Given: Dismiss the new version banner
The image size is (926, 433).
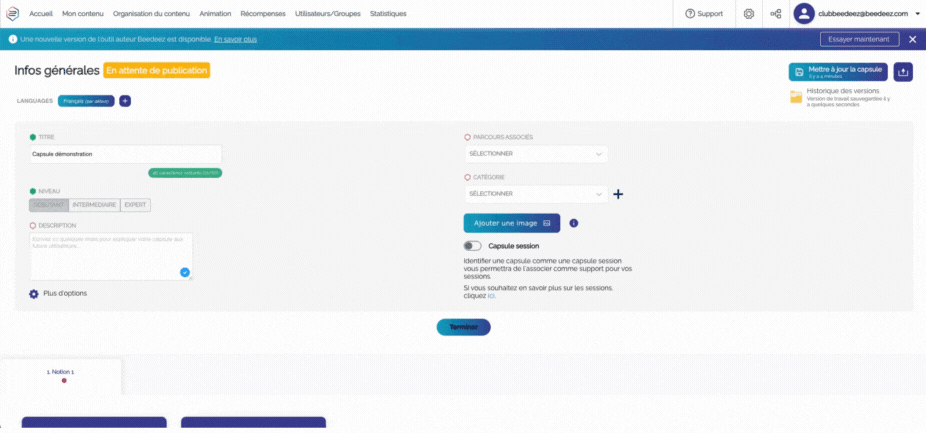Looking at the screenshot, I should (x=912, y=39).
